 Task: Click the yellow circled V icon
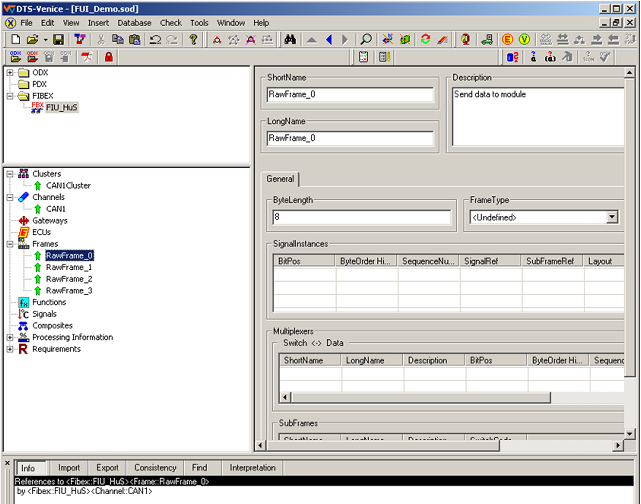[524, 40]
